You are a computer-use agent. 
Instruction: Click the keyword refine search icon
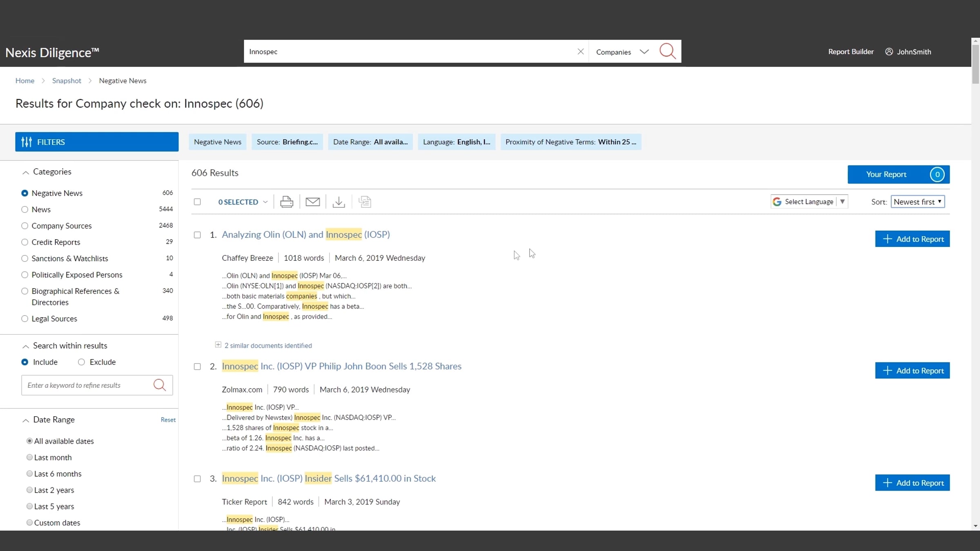[159, 385]
